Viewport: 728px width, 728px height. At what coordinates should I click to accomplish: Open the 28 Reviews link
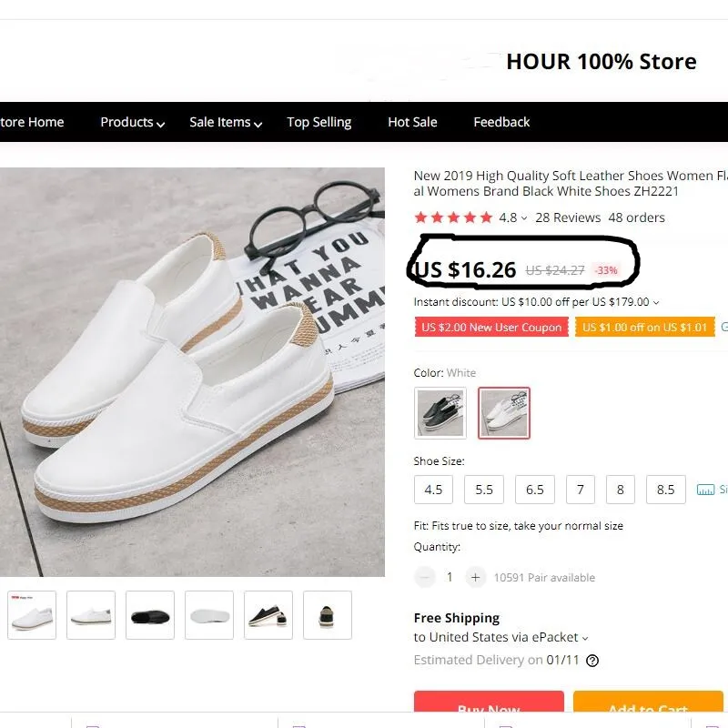[x=568, y=217]
